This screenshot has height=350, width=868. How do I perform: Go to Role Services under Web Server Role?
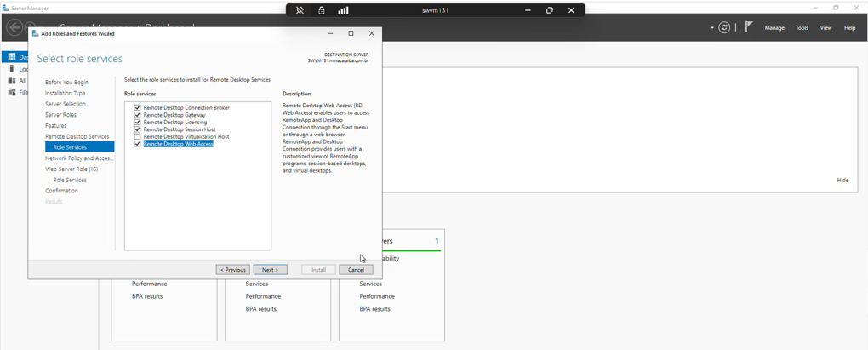tap(70, 180)
